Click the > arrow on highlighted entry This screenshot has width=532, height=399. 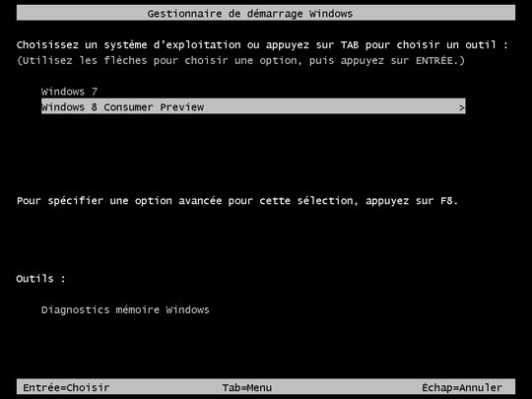461,108
